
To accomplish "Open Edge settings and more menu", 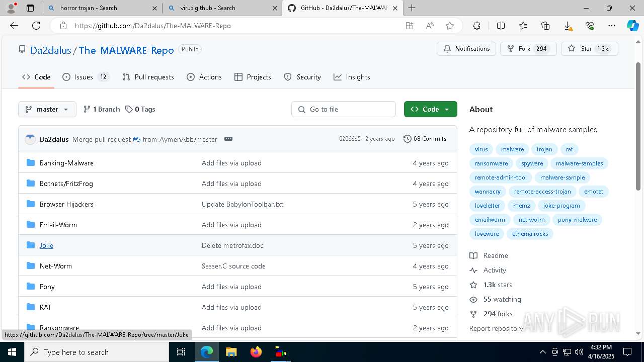I will click(x=612, y=26).
